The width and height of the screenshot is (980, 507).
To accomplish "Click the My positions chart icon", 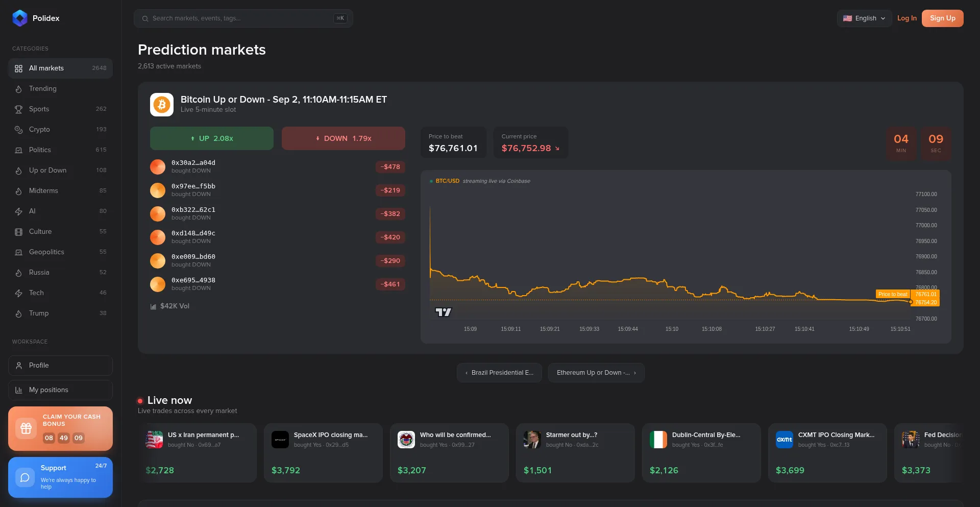I will (19, 390).
